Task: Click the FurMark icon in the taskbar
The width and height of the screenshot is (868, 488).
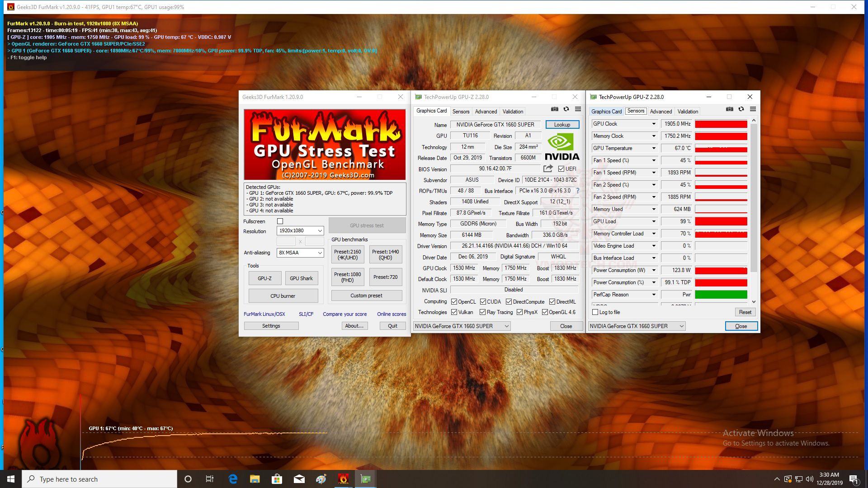Action: 343,479
